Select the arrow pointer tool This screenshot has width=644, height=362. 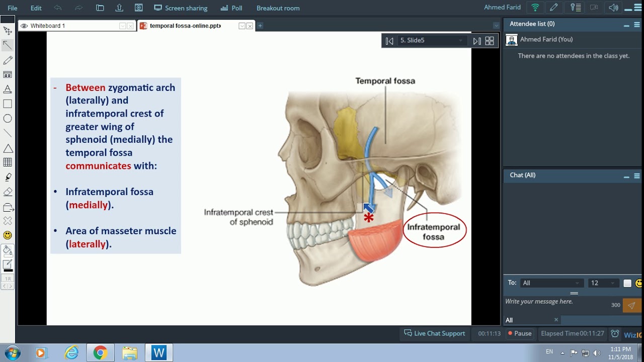pyautogui.click(x=8, y=45)
